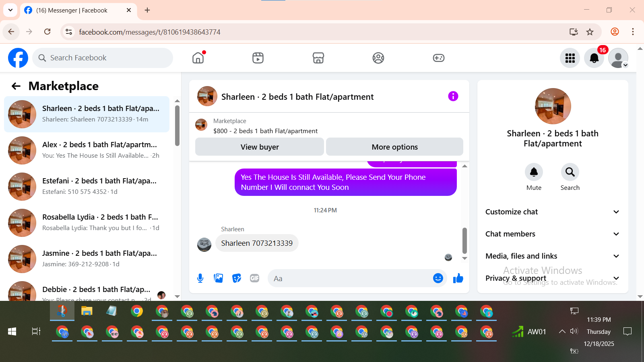The width and height of the screenshot is (644, 362).
Task: Go back using Marketplace back arrow
Action: [x=16, y=86]
